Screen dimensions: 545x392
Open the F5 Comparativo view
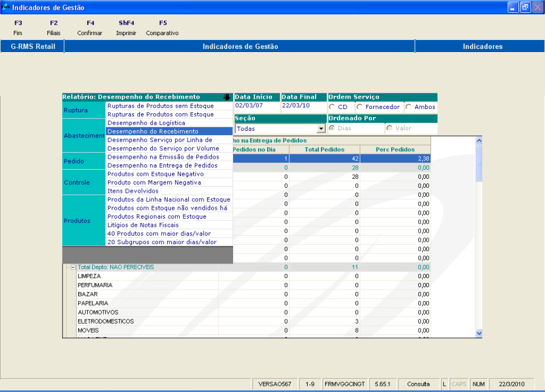tap(162, 28)
